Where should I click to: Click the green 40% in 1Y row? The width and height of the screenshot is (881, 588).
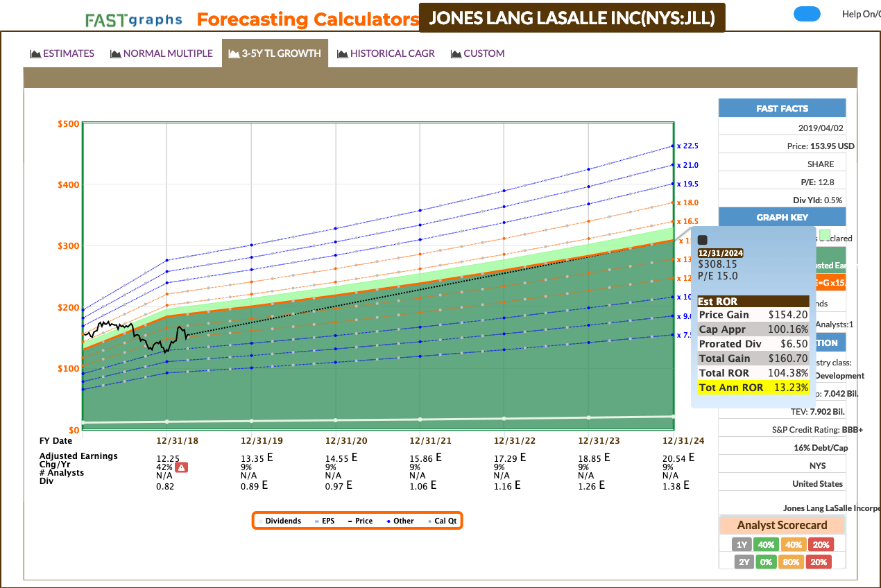766,544
